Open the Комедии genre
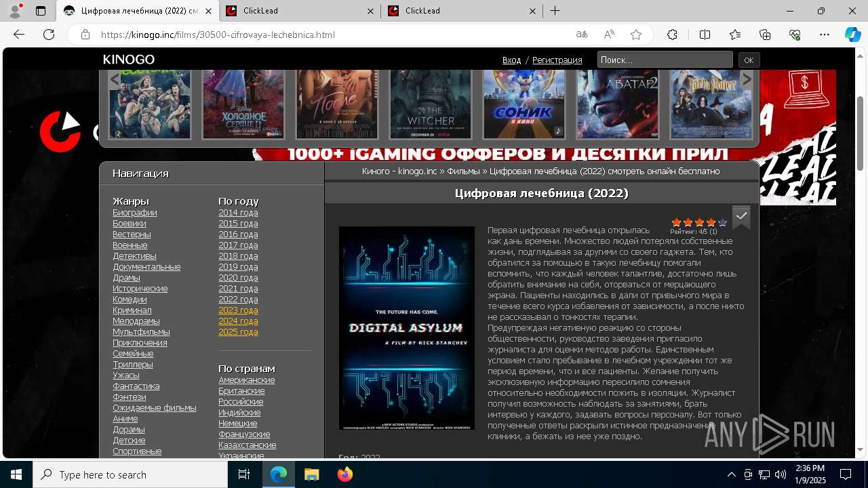This screenshot has width=868, height=488. [x=130, y=300]
